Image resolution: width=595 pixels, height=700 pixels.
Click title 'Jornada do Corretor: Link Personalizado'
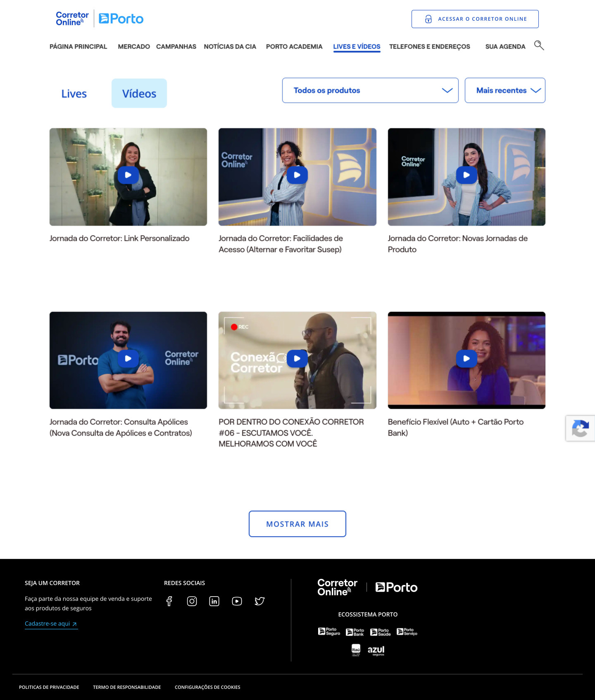(x=119, y=239)
